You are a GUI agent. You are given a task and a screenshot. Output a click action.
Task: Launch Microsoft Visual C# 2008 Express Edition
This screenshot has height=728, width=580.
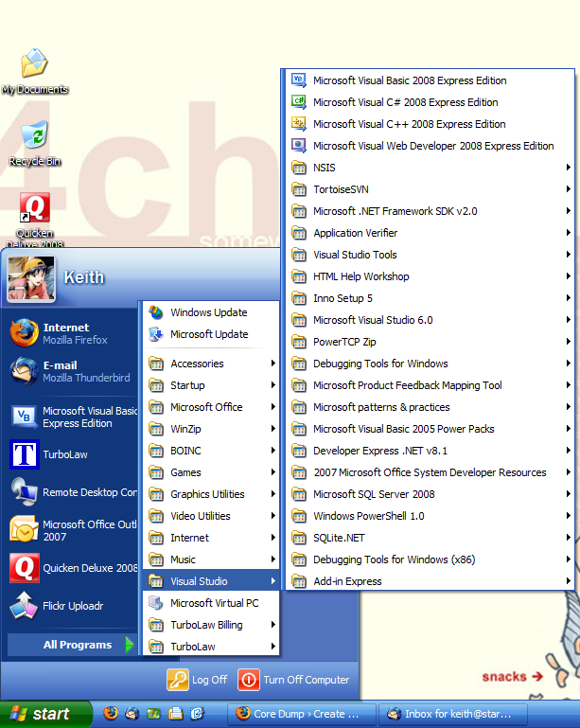(431, 102)
